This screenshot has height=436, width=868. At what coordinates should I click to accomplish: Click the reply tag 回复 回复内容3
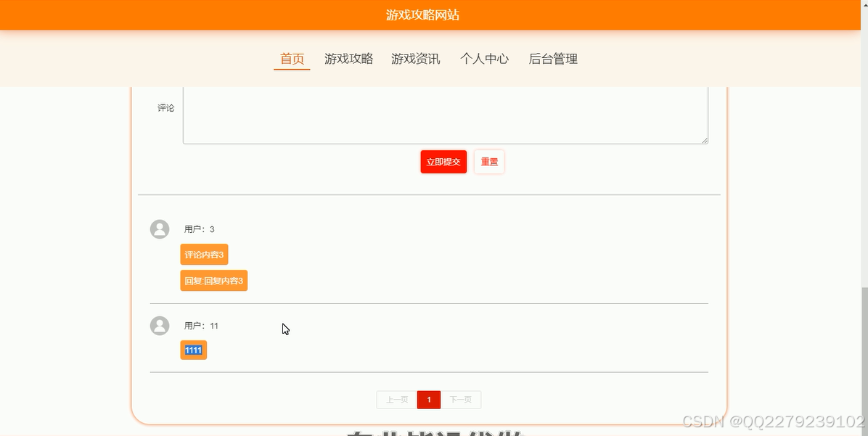(x=213, y=280)
